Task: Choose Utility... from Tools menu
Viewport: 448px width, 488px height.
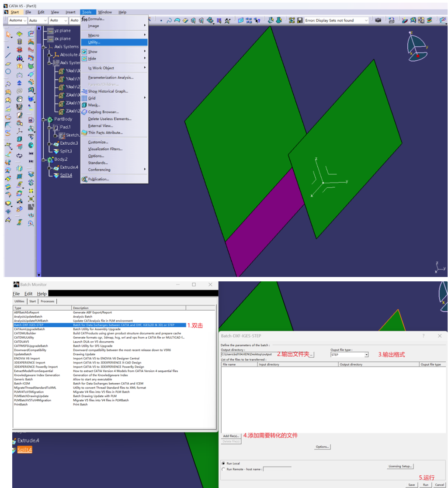Action: [114, 42]
